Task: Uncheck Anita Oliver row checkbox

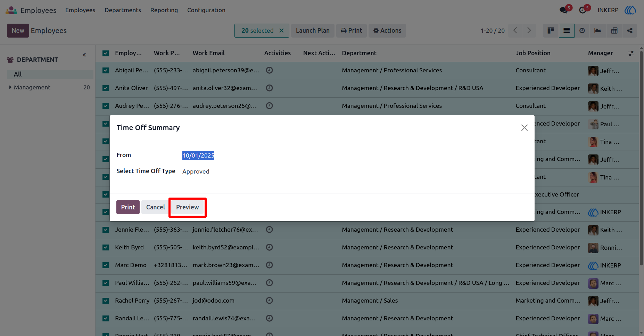Action: tap(106, 88)
